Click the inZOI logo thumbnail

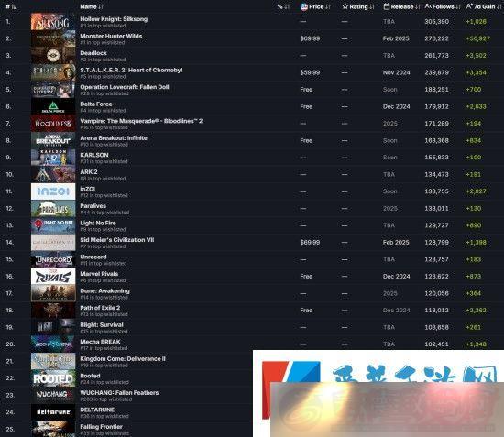point(53,191)
